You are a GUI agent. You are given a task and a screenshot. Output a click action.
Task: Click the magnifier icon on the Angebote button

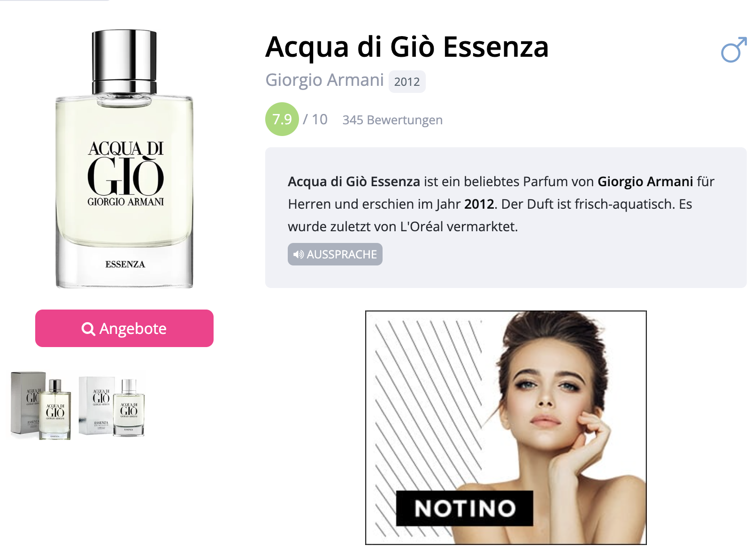pyautogui.click(x=88, y=329)
